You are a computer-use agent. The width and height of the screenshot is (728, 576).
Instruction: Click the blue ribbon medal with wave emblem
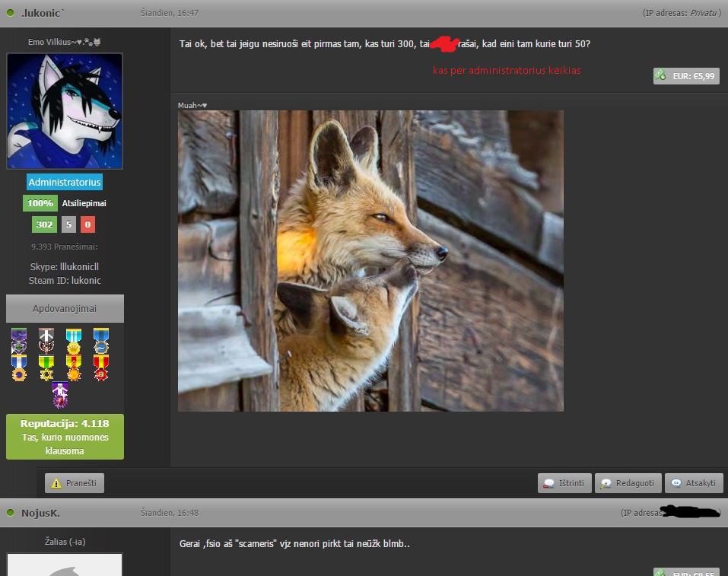[101, 341]
